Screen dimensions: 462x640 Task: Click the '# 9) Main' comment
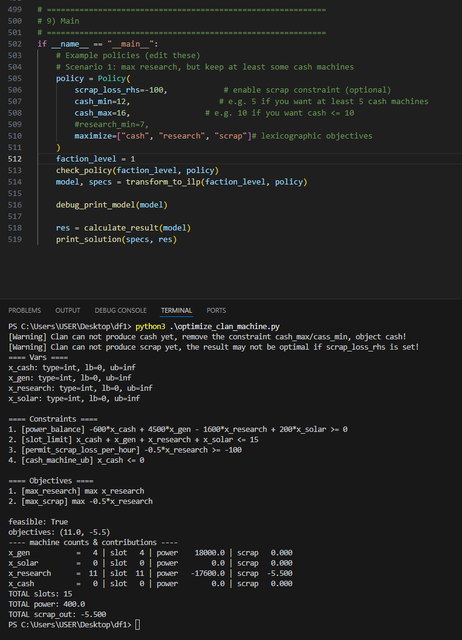tap(58, 21)
